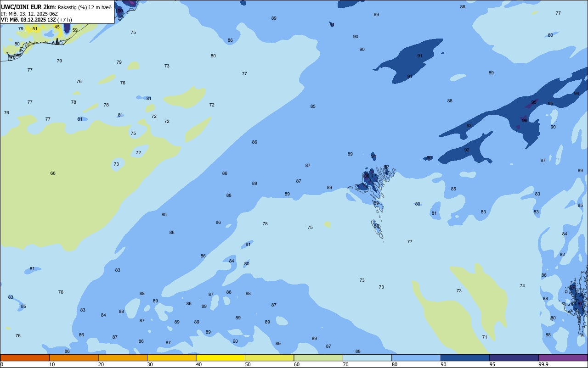Click the dark orange 0–10 legend swatch
The image size is (588, 368).
click(25, 357)
